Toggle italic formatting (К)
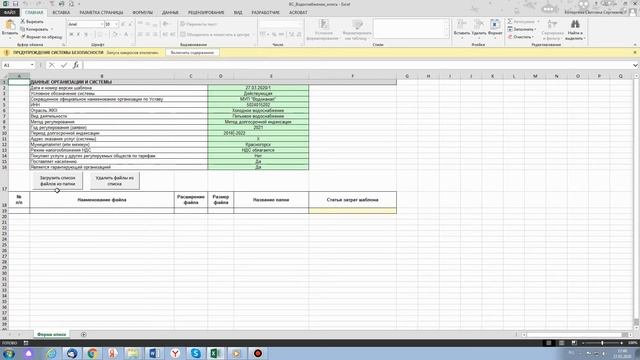Viewport: 640px width, 360px height. point(78,34)
